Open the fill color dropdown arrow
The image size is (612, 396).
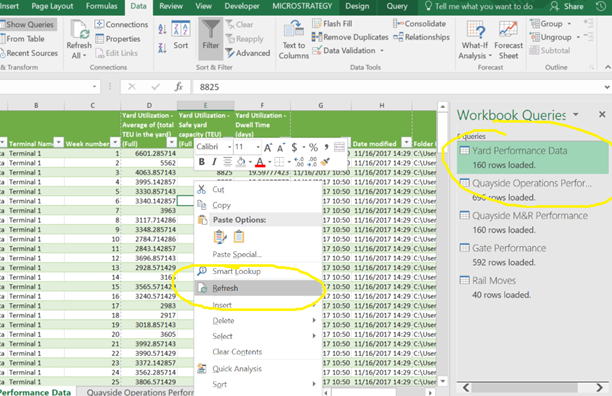pyautogui.click(x=250, y=162)
